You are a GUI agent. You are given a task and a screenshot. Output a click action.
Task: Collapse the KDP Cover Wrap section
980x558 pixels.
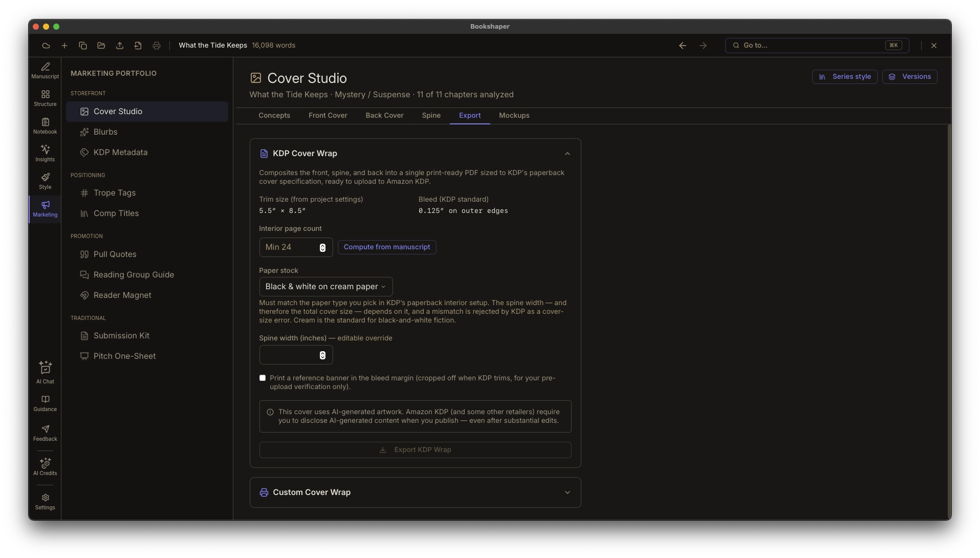[567, 154]
